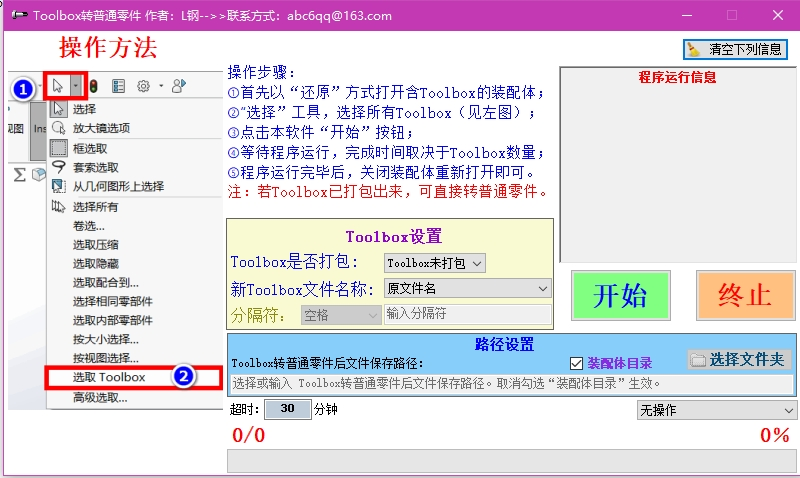Choose 选取内部零部件 in the selection menu
Image resolution: width=800 pixels, height=478 pixels.
(x=112, y=320)
